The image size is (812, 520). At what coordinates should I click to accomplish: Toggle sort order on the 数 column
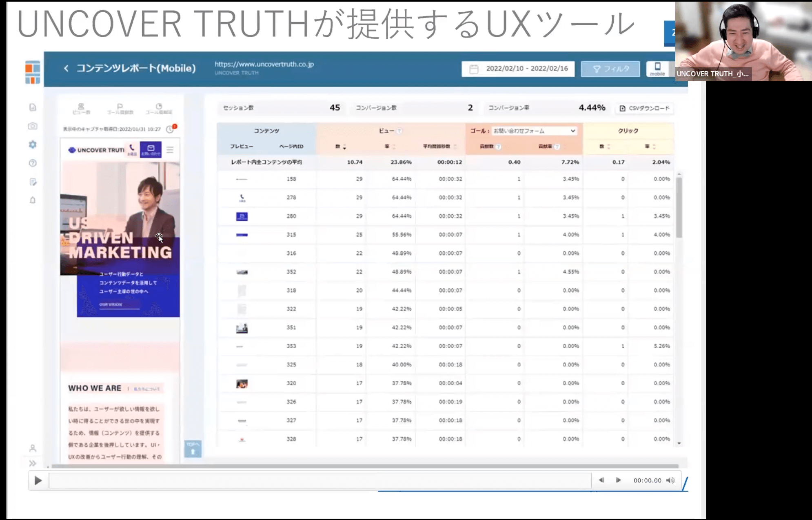345,146
